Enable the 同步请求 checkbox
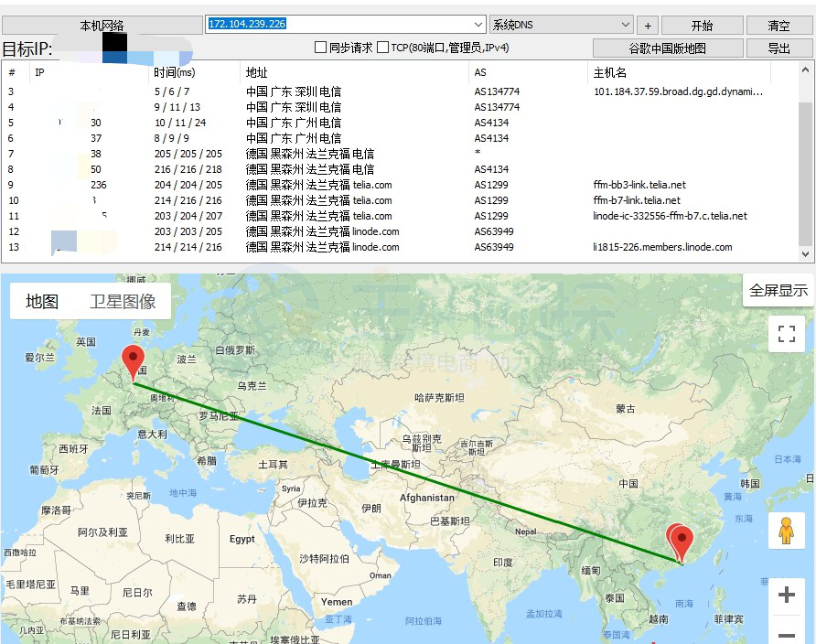Screen dimensions: 816x644 [x=320, y=47]
